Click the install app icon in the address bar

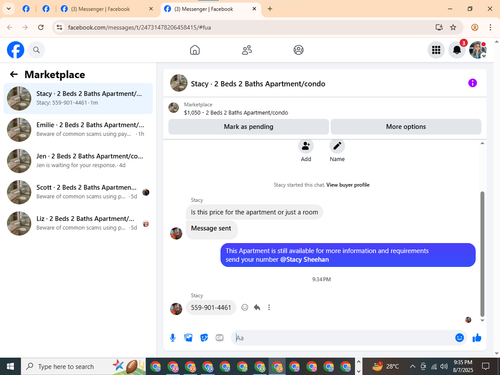click(x=439, y=27)
